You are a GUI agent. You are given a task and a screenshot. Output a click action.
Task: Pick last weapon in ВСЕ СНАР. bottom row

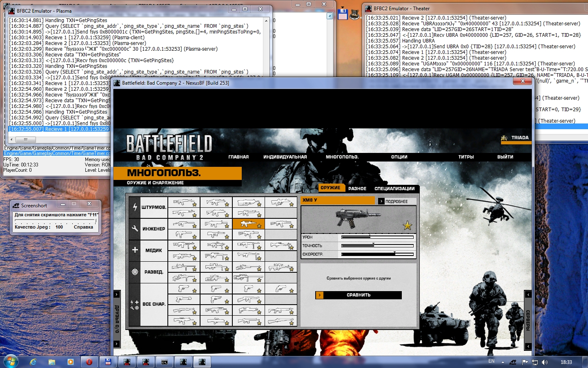click(281, 321)
